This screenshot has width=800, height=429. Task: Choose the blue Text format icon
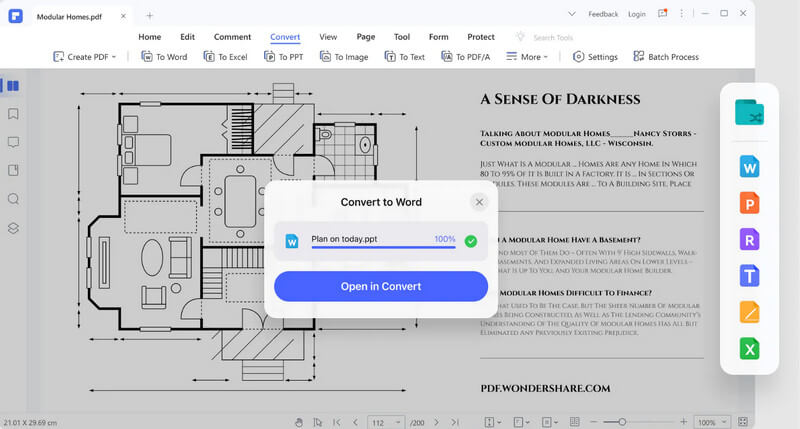pos(749,276)
